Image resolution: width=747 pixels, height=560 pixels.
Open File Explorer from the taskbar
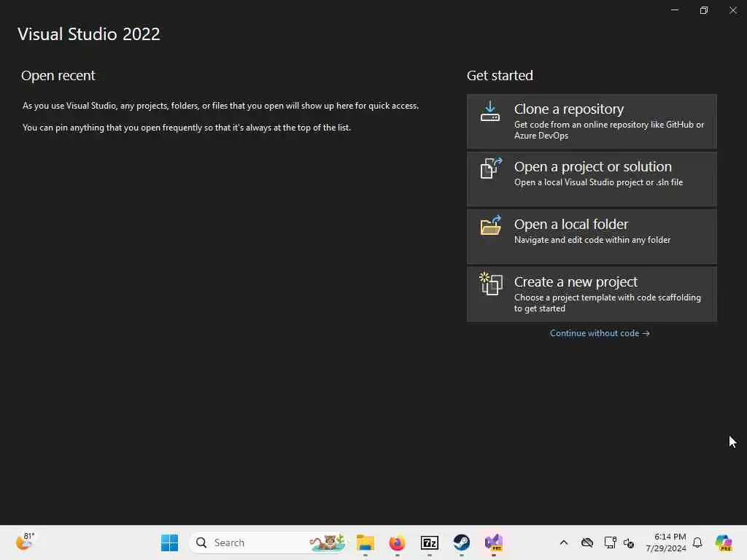(x=365, y=542)
